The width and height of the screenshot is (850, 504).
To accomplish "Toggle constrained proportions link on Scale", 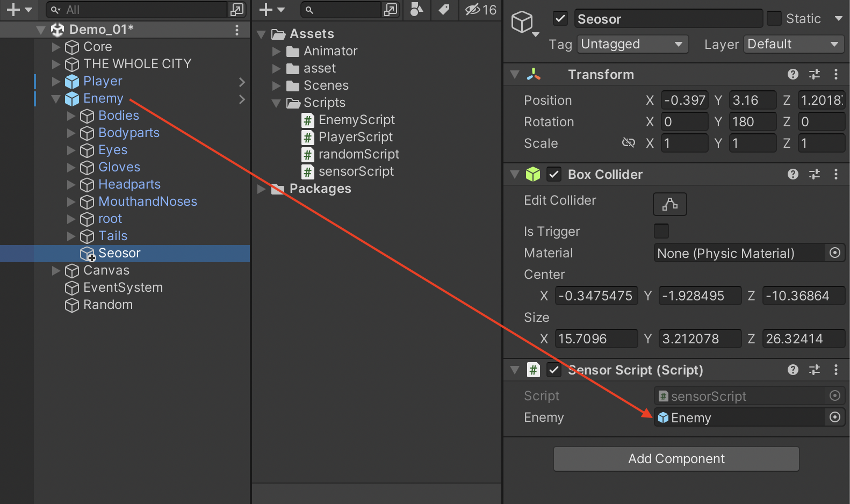I will click(628, 143).
